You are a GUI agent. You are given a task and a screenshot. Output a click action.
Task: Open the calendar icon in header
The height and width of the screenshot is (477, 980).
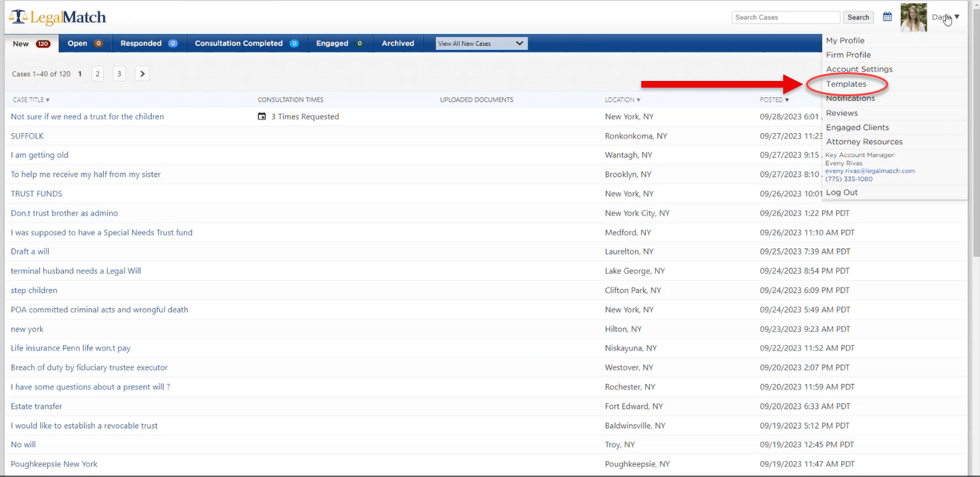tap(887, 17)
